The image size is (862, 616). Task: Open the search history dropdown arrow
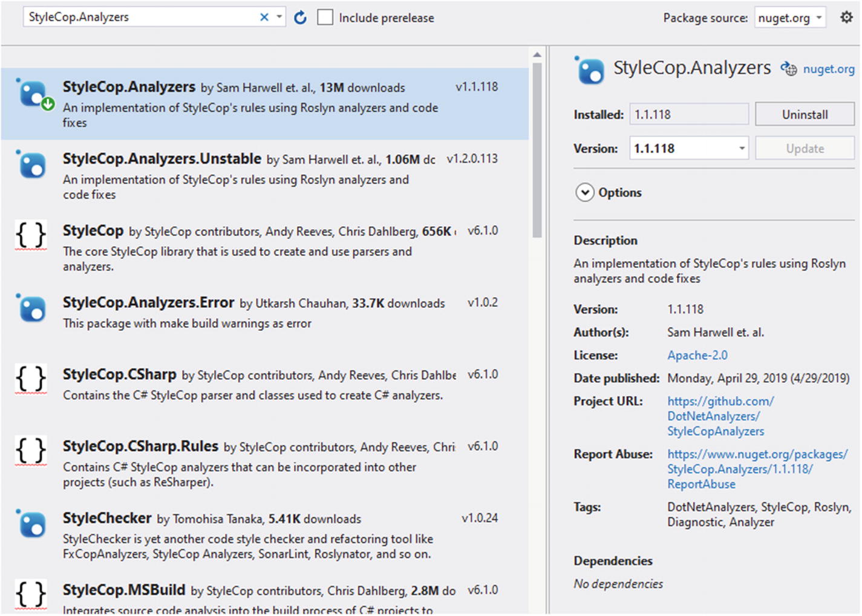[279, 17]
